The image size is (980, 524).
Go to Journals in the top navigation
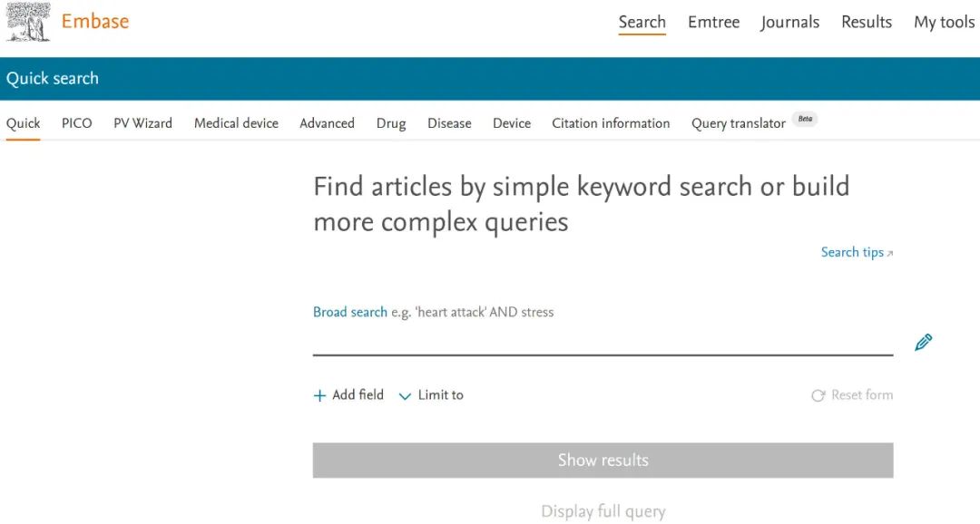click(x=789, y=22)
